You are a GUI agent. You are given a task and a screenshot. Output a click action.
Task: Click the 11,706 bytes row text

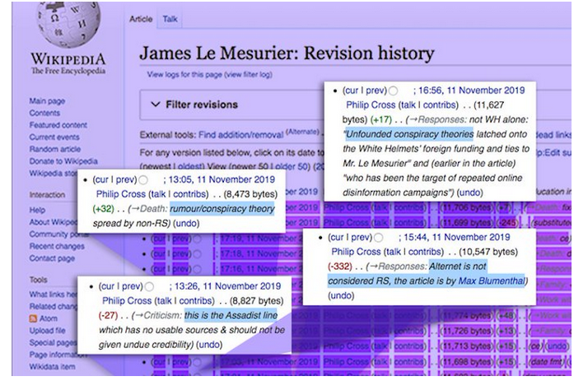pos(466,207)
